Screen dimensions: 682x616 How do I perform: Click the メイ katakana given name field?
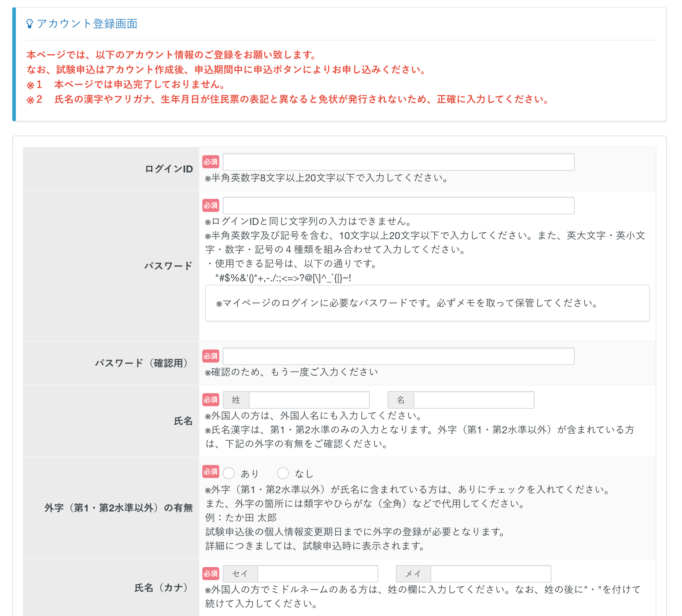pos(491,574)
